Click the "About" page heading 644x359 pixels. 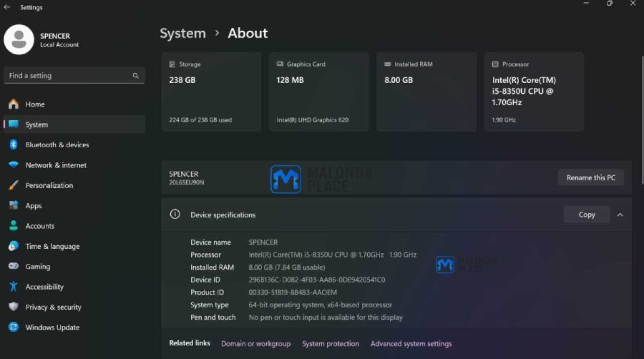pos(247,33)
